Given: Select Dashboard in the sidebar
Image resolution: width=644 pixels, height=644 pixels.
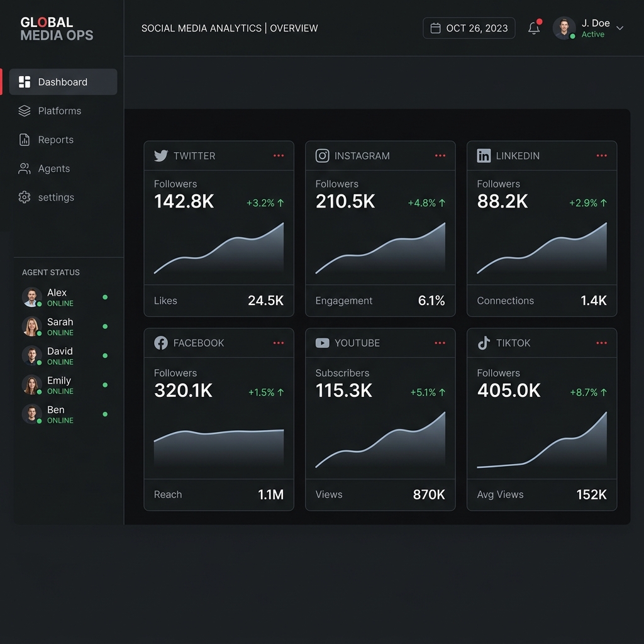Looking at the screenshot, I should click(x=63, y=82).
